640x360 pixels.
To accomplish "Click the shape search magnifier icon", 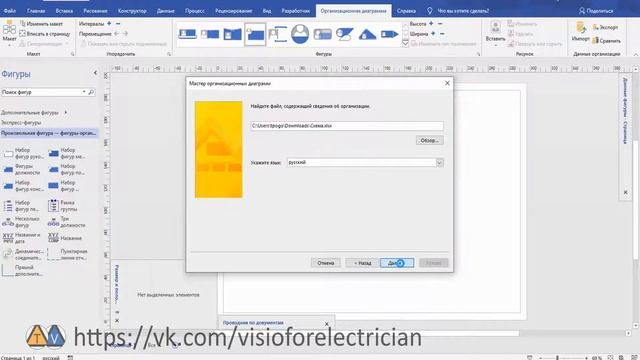I will pyautogui.click(x=91, y=92).
